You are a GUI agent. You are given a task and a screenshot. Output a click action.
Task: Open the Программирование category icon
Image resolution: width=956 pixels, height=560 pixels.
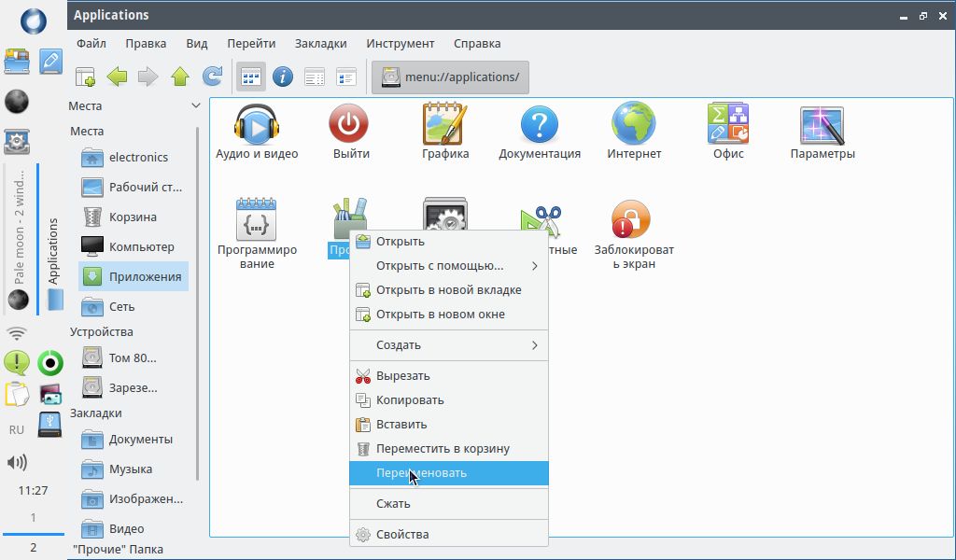(x=257, y=219)
